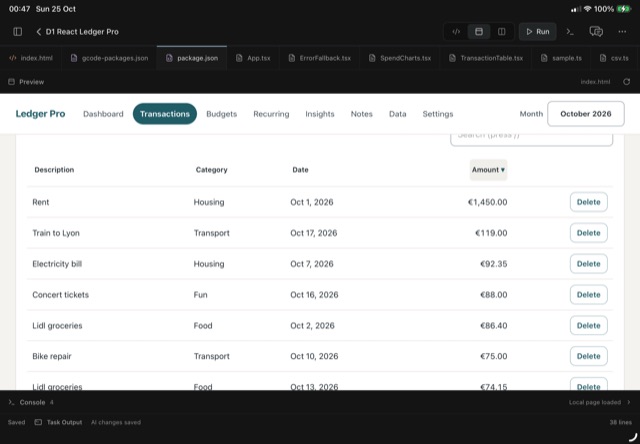This screenshot has width=640, height=444.
Task: Reload the preview with refresh icon
Action: pos(627,82)
